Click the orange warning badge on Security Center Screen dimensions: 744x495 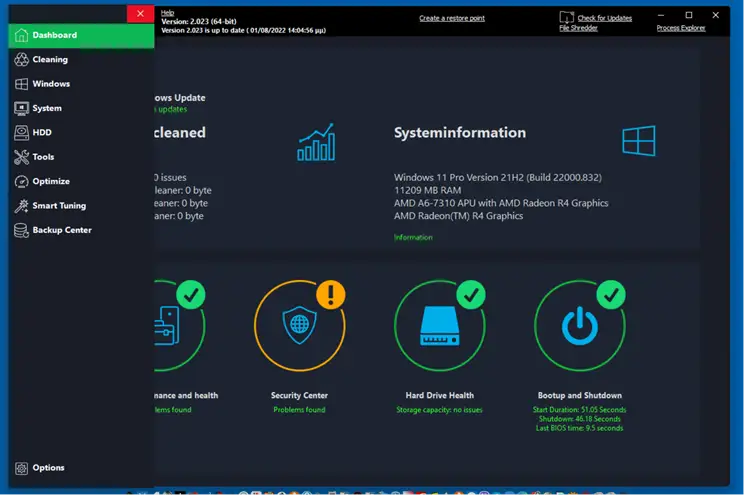click(x=331, y=294)
